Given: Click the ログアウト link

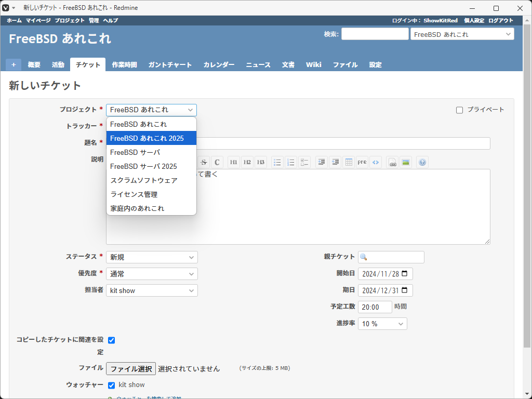Looking at the screenshot, I should tap(501, 20).
